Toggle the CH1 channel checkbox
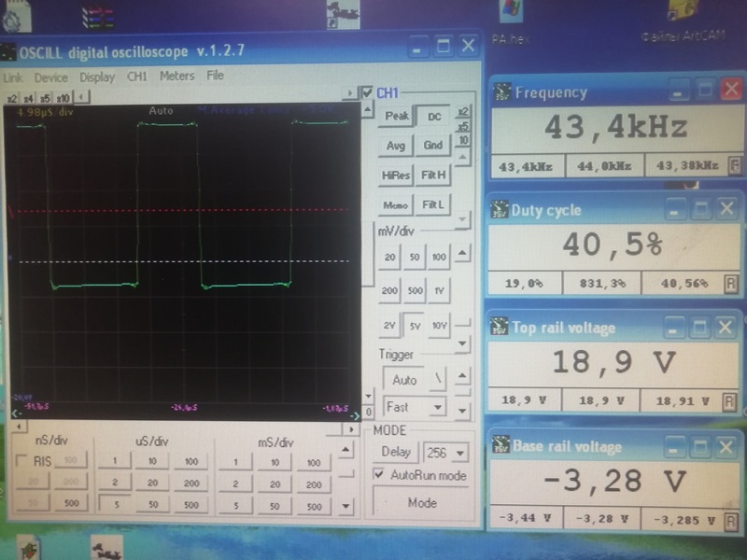 point(368,93)
